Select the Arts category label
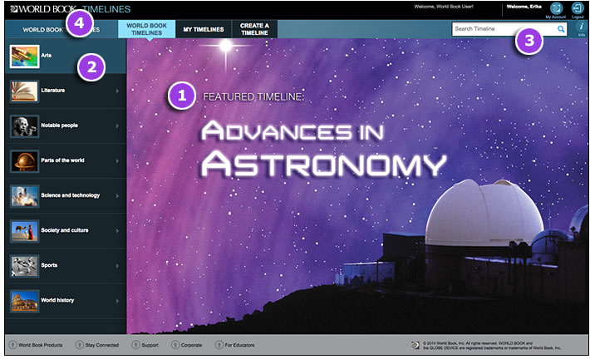Image resolution: width=590 pixels, height=364 pixels. click(x=47, y=56)
